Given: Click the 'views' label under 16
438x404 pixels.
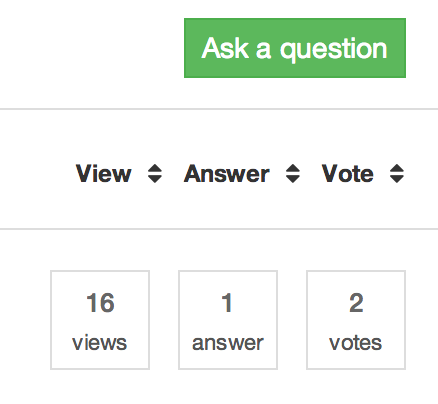Looking at the screenshot, I should pyautogui.click(x=100, y=343).
